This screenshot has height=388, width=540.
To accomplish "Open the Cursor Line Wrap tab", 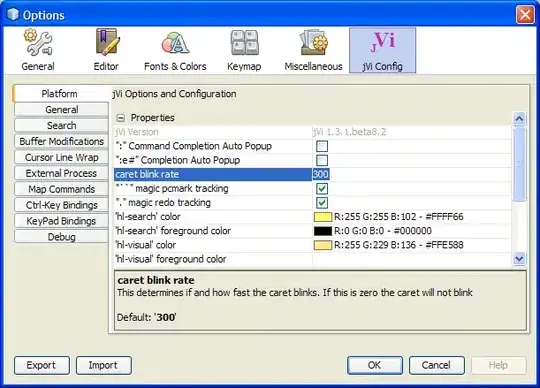I will (61, 157).
